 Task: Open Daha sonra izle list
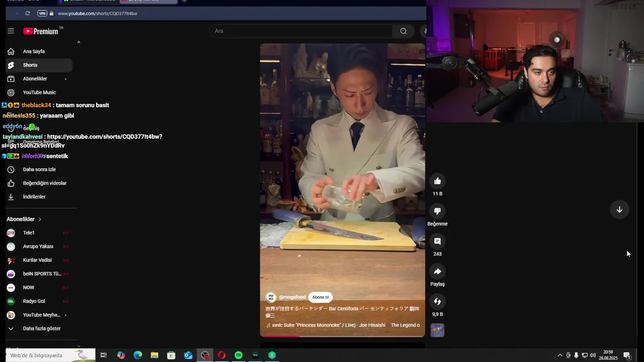coord(39,169)
